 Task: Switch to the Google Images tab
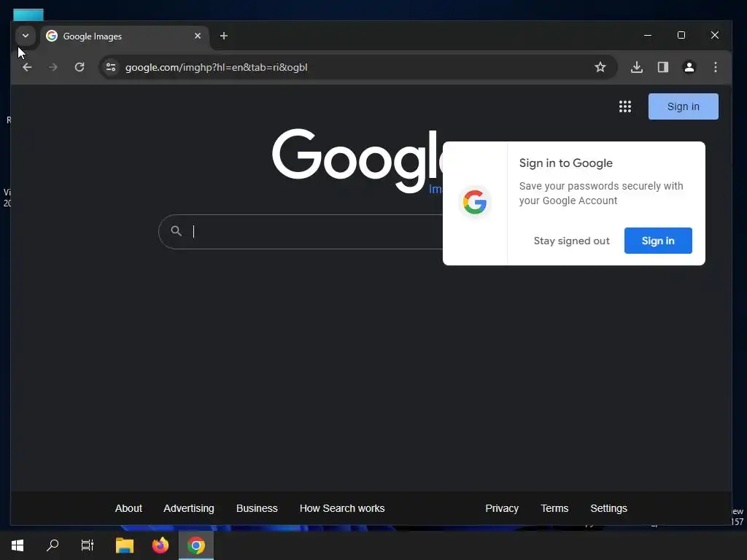(x=124, y=36)
